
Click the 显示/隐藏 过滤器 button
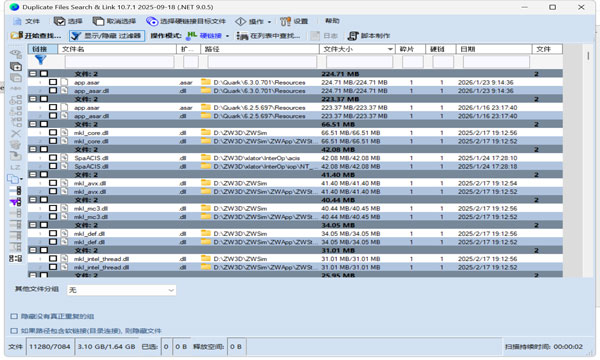pyautogui.click(x=107, y=36)
